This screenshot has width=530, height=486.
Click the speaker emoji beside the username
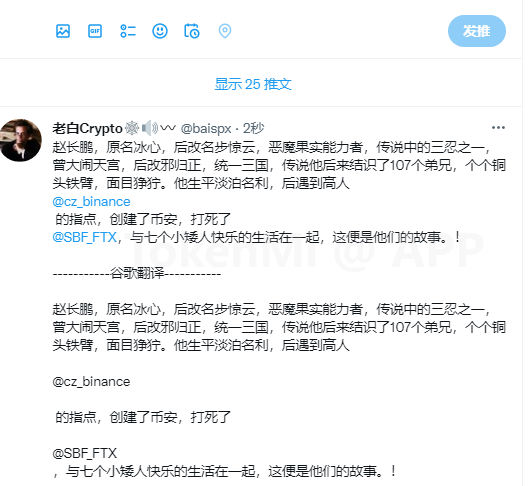pyautogui.click(x=150, y=128)
